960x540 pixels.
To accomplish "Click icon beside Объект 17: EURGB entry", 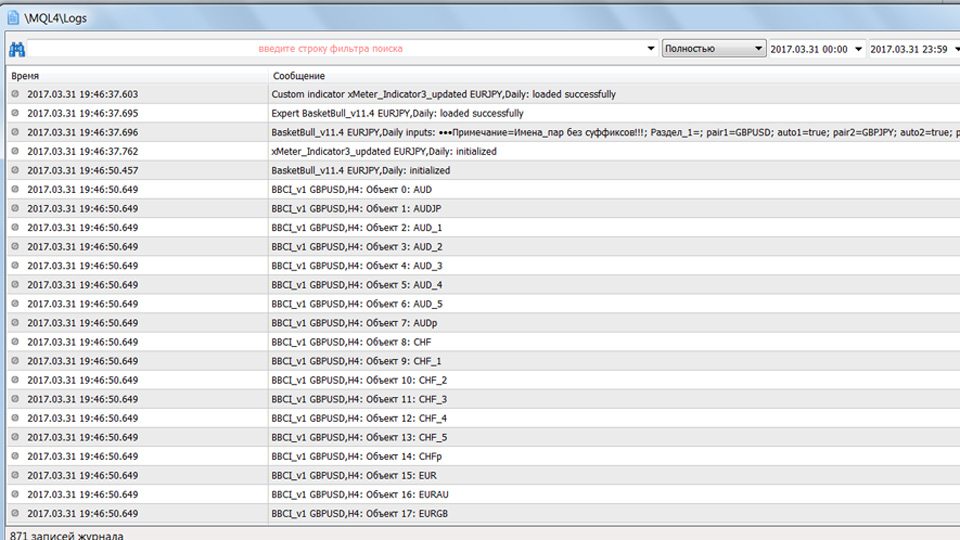I will pos(15,513).
